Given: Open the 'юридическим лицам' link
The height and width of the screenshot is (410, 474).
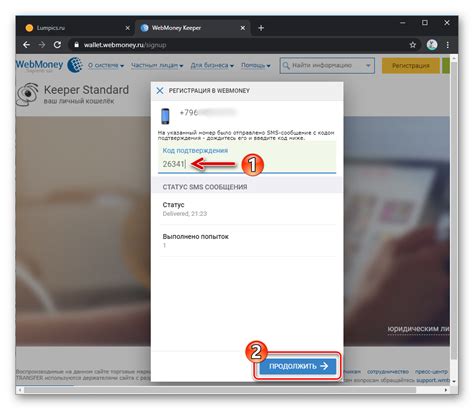Looking at the screenshot, I should click(x=418, y=329).
